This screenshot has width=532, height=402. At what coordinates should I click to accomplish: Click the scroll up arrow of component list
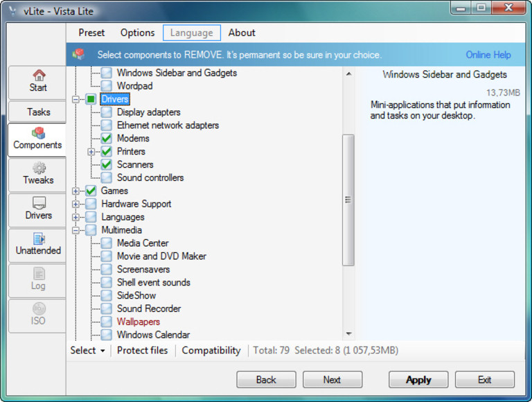[348, 73]
